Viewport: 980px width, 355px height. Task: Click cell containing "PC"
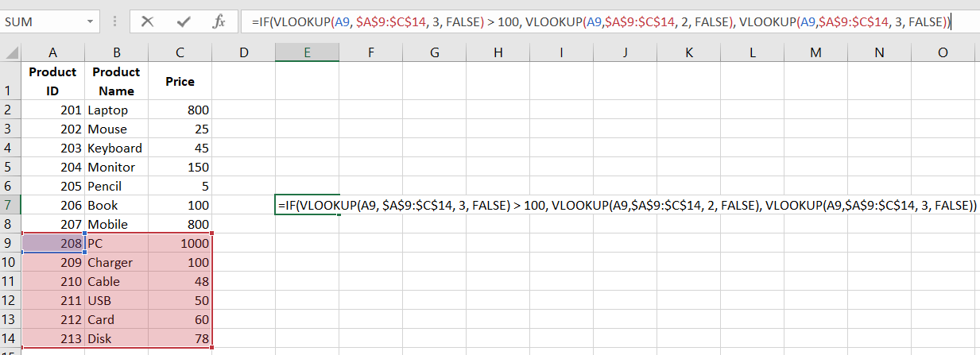[x=116, y=243]
